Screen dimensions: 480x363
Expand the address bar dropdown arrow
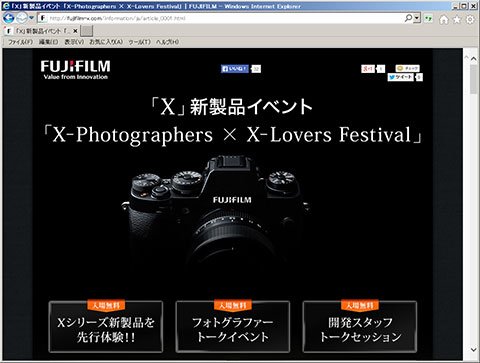(417, 18)
